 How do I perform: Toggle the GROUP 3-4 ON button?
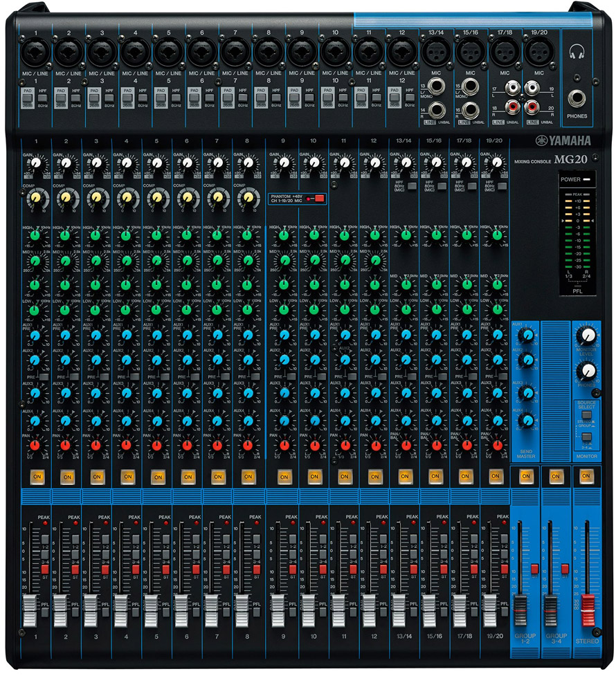556,476
